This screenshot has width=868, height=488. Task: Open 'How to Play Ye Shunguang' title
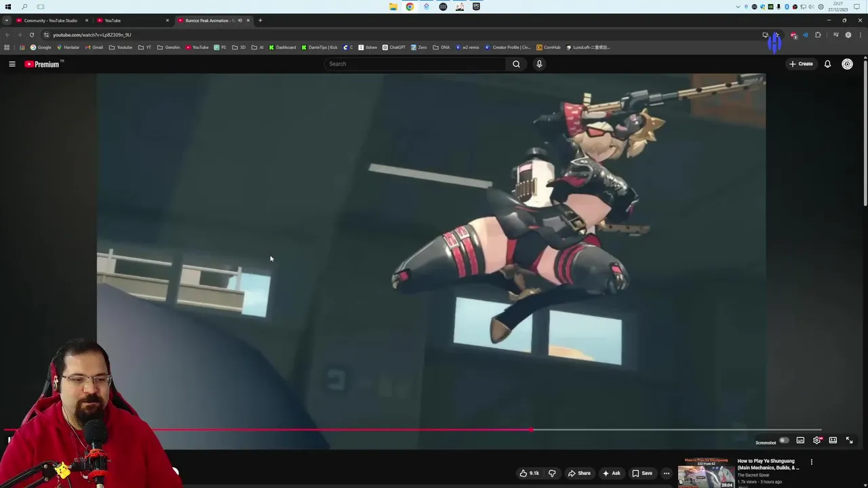pyautogui.click(x=768, y=464)
